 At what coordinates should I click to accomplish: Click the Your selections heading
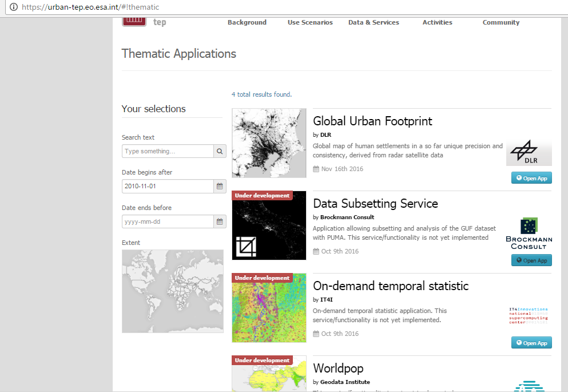click(154, 109)
